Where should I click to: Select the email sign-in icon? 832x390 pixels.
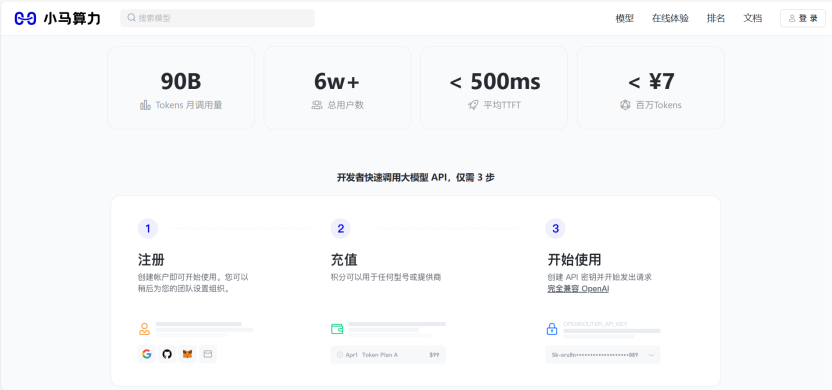click(207, 354)
